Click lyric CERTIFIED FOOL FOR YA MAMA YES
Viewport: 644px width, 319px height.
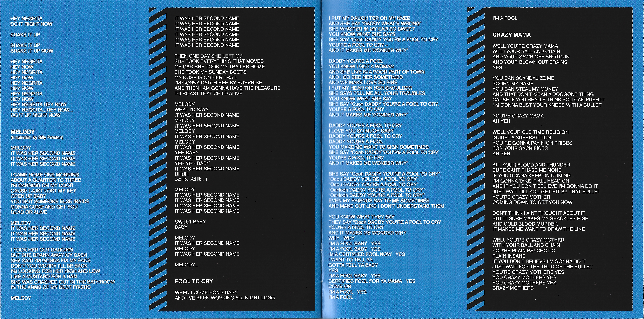371,281
